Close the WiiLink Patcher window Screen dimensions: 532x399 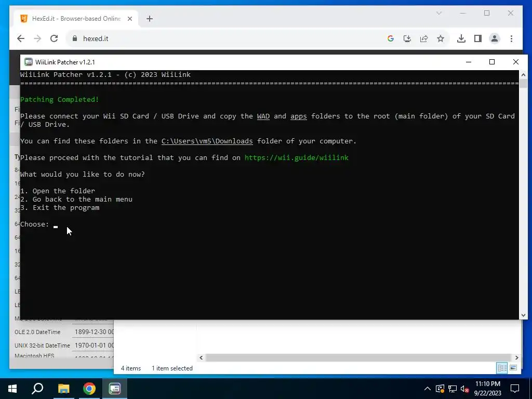click(x=516, y=62)
